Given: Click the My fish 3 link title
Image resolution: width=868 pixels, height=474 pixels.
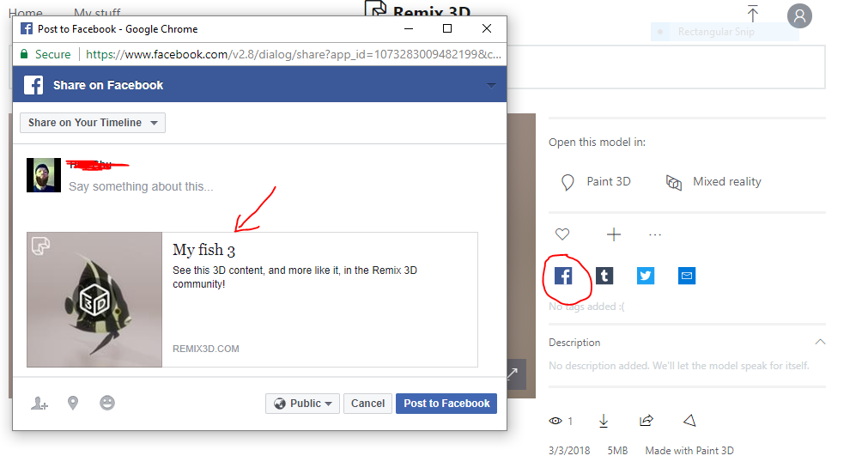Looking at the screenshot, I should (203, 250).
